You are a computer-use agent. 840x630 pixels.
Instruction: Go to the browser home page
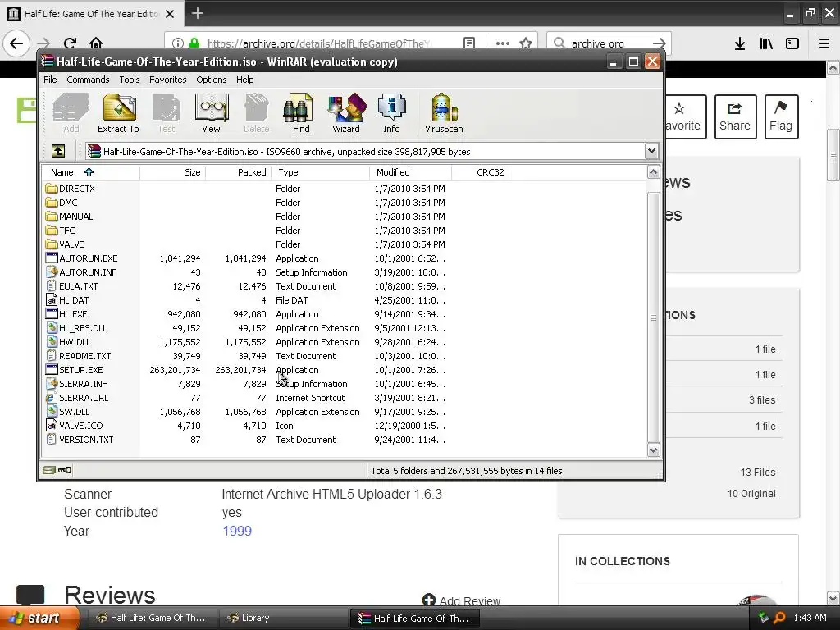(96, 43)
